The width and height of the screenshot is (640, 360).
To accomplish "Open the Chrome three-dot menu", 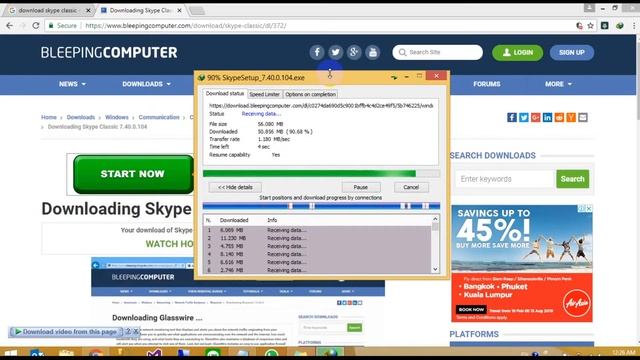I will pos(634,26).
